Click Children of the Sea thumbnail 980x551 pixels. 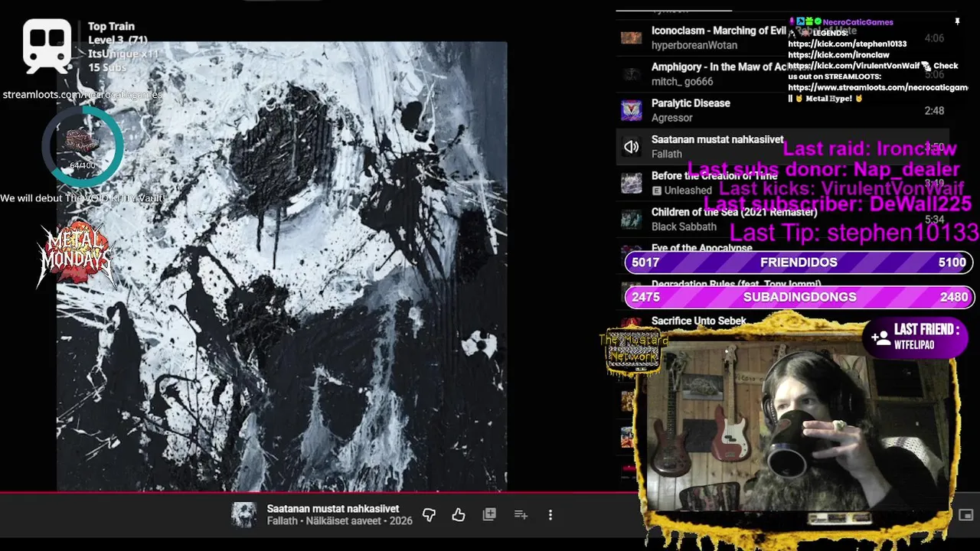point(631,220)
